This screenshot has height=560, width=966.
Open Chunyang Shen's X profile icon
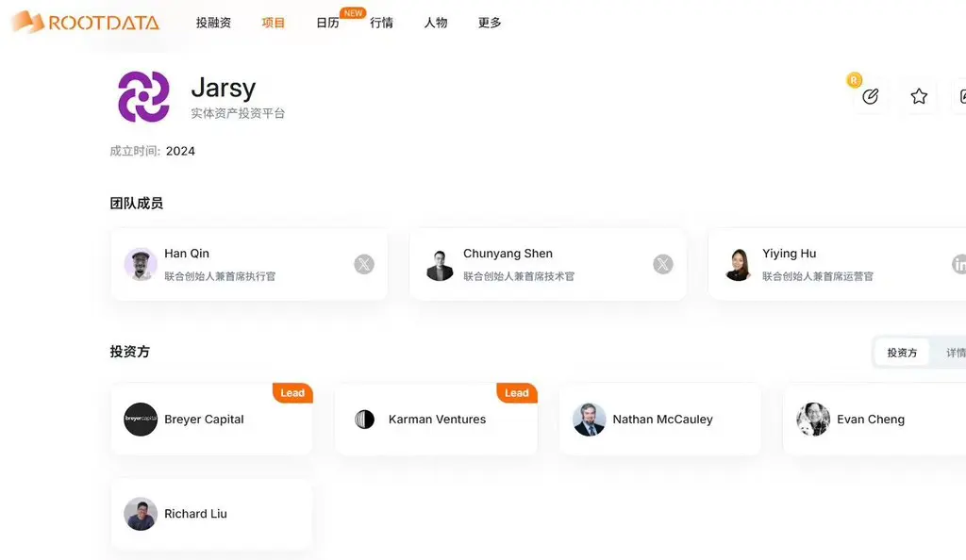663,264
